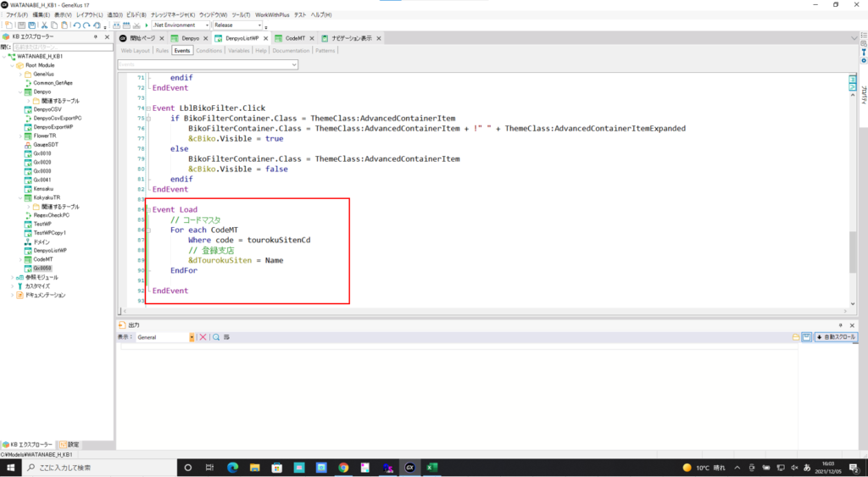
Task: Open the Patterns section
Action: pyautogui.click(x=325, y=50)
